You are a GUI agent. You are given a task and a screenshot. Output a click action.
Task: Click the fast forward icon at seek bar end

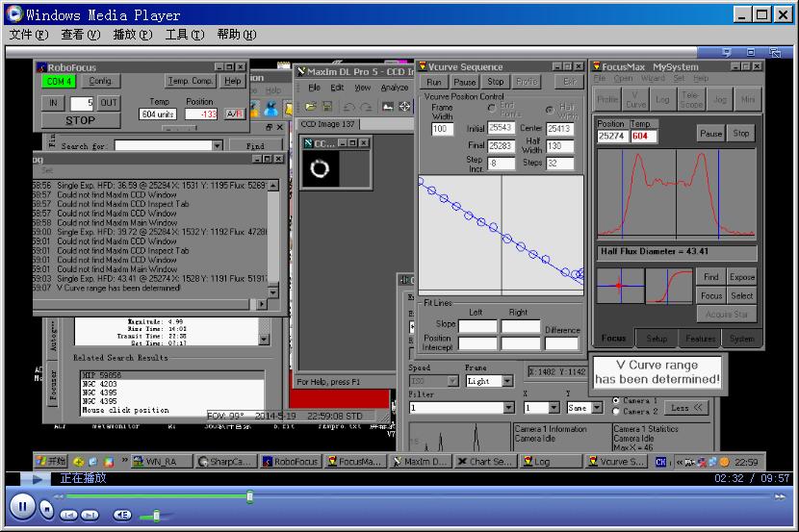[780, 496]
